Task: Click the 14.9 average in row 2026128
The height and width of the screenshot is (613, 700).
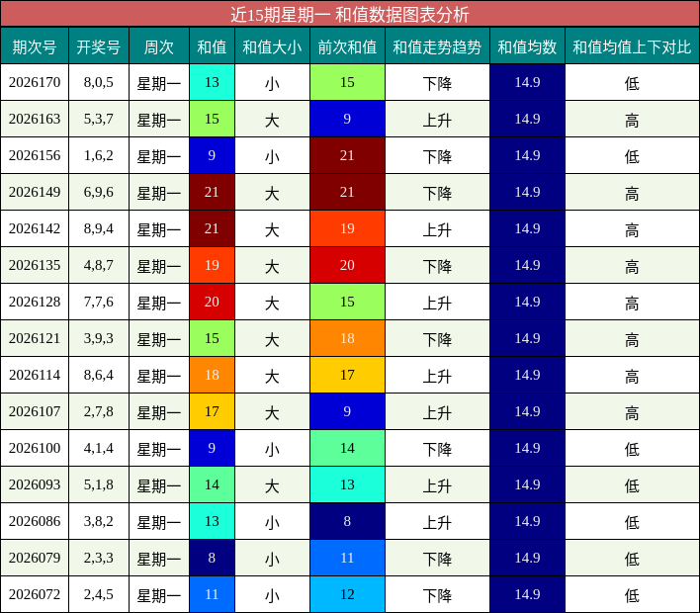Action: pos(527,302)
